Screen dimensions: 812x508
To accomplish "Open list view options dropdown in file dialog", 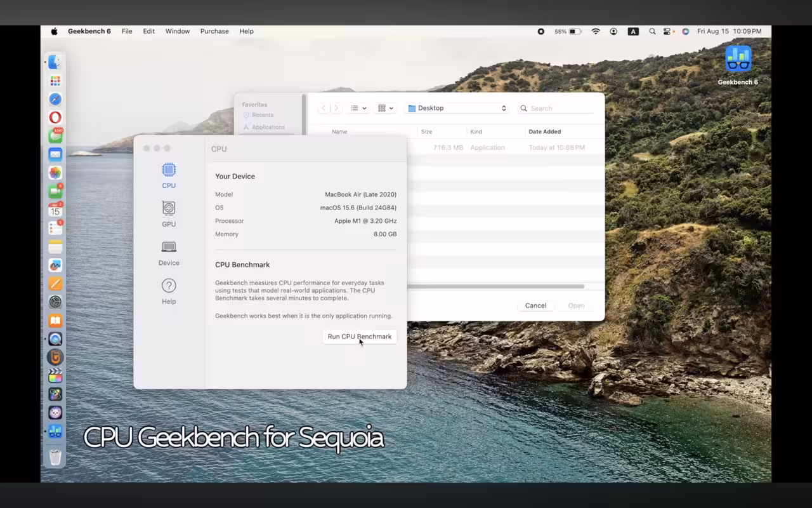I will 359,108.
